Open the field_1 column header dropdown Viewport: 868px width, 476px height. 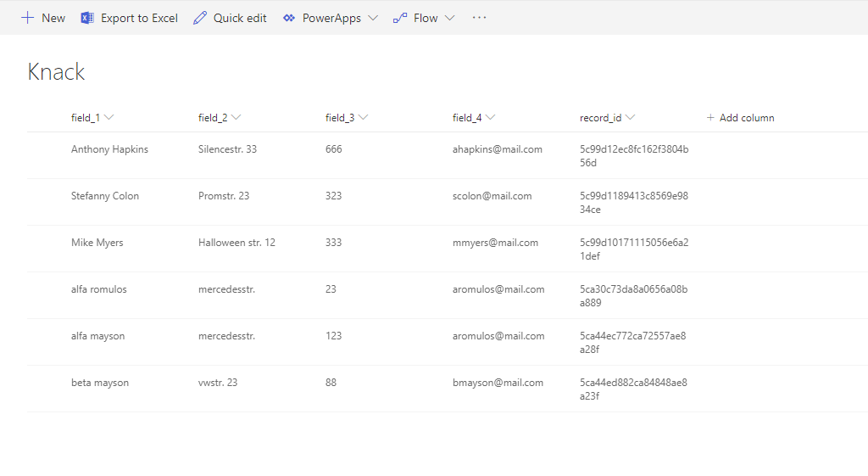108,118
